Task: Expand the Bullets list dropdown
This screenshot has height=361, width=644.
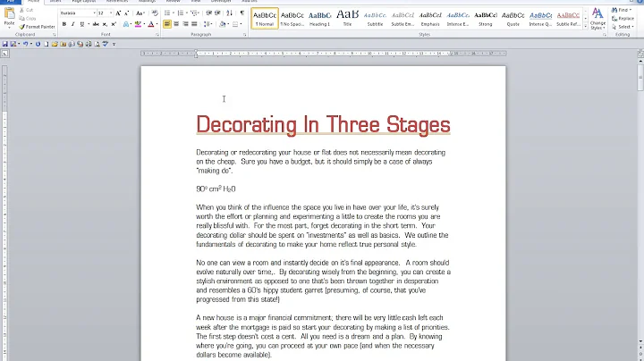Action: point(174,13)
